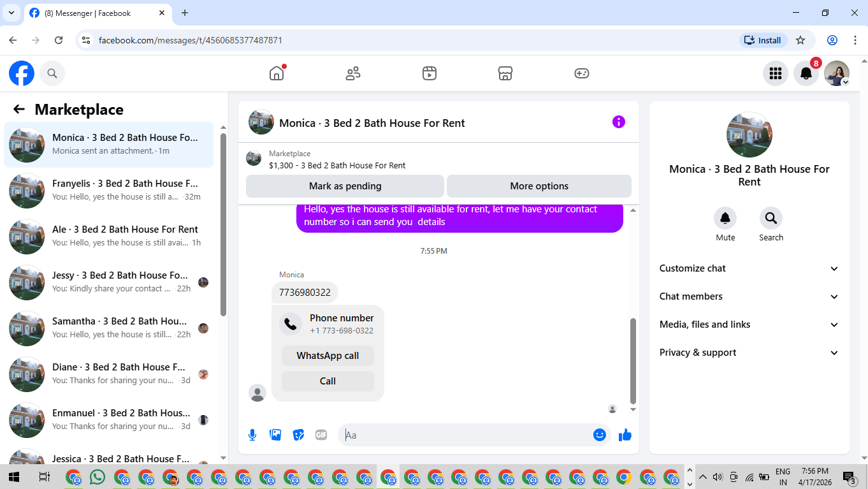Viewport: 868px width, 489px height.
Task: Bookmark this tab with the star icon
Action: tap(800, 40)
